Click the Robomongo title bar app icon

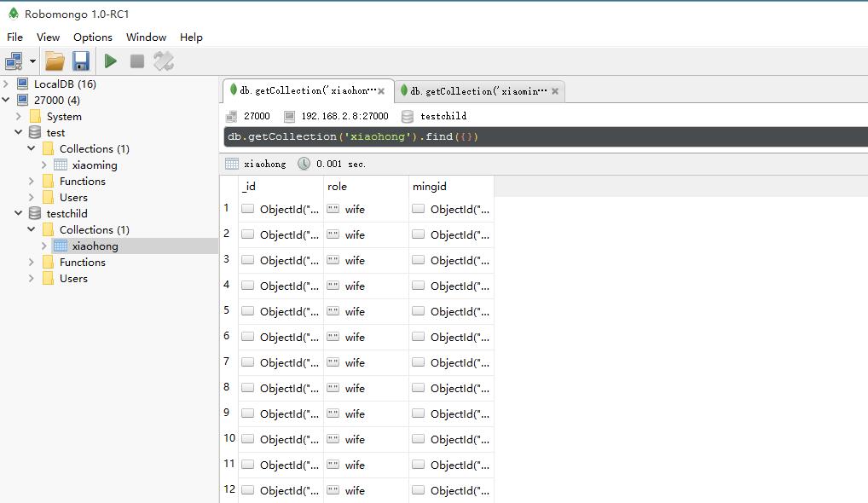tap(14, 14)
